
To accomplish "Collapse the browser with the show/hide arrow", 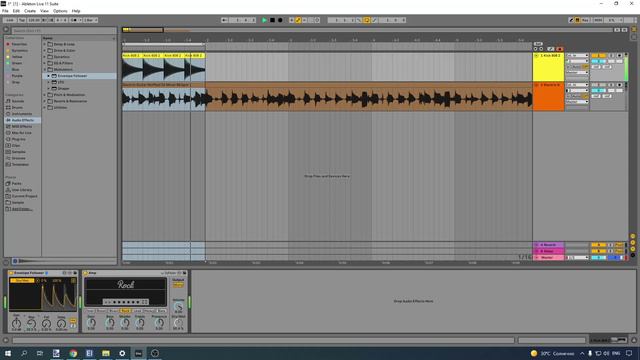I will coord(6,29).
